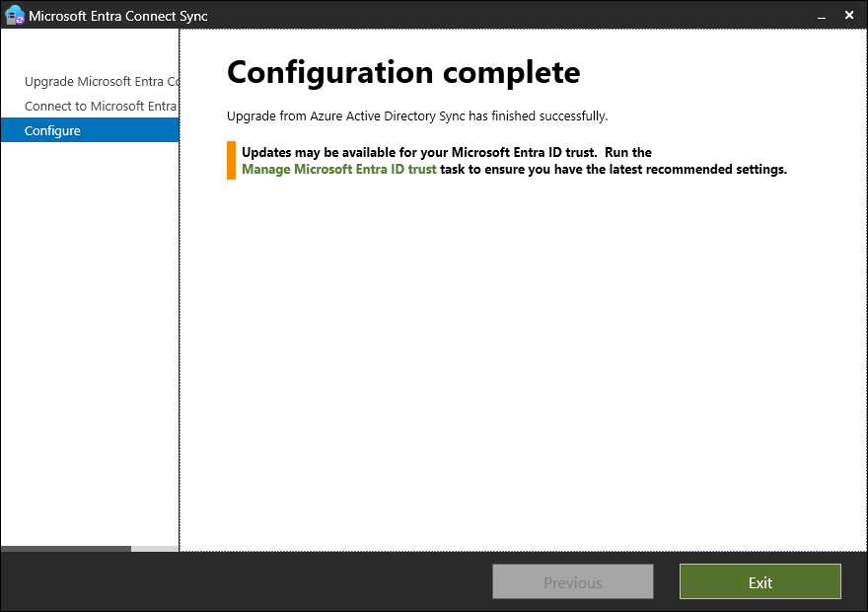Open the Manage Microsoft Entra ID trust link
This screenshot has height=612, width=868.
[x=338, y=169]
